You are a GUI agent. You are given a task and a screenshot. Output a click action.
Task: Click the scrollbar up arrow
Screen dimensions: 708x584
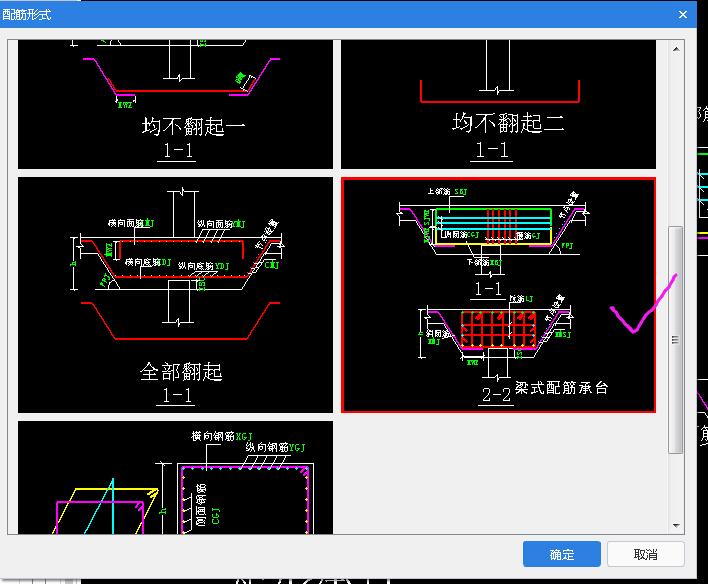(676, 49)
